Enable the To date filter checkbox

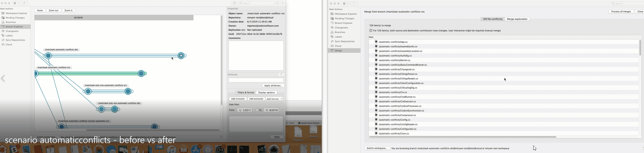tap(257, 110)
